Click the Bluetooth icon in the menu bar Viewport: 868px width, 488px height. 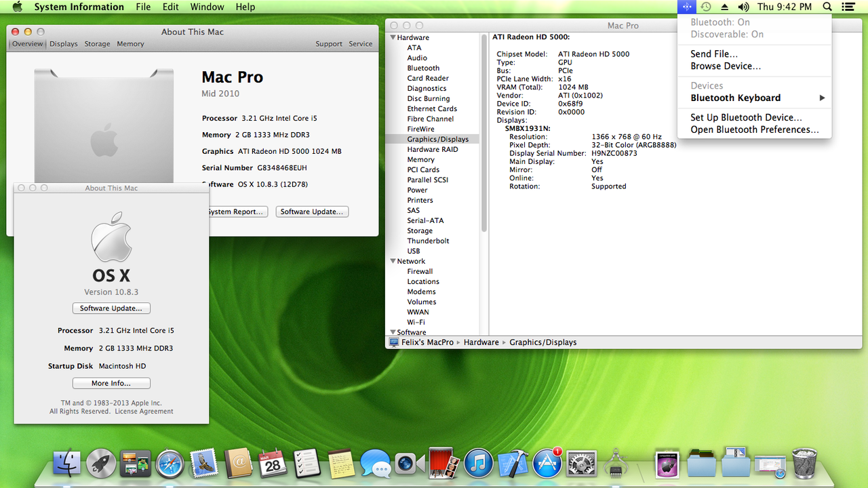click(686, 7)
